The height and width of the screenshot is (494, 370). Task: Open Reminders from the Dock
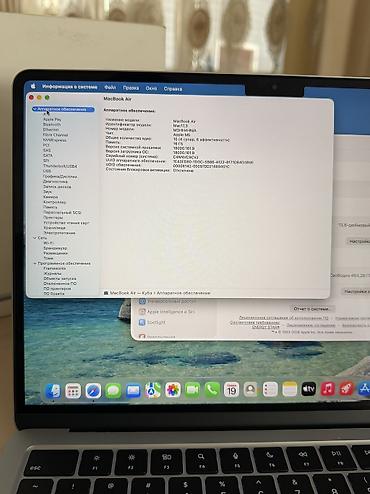pos(270,389)
